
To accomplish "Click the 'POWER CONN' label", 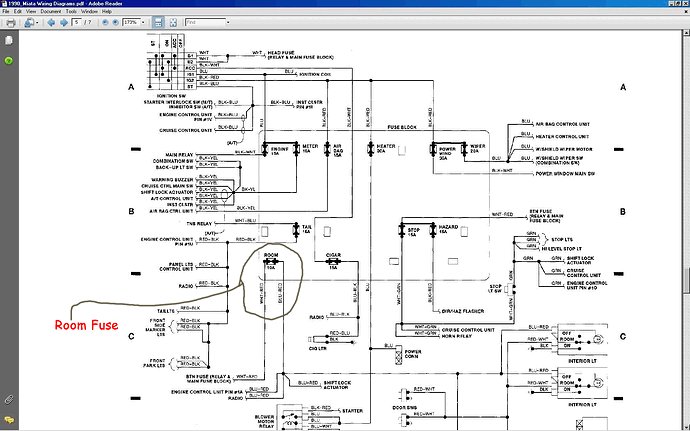I will coord(413,354).
